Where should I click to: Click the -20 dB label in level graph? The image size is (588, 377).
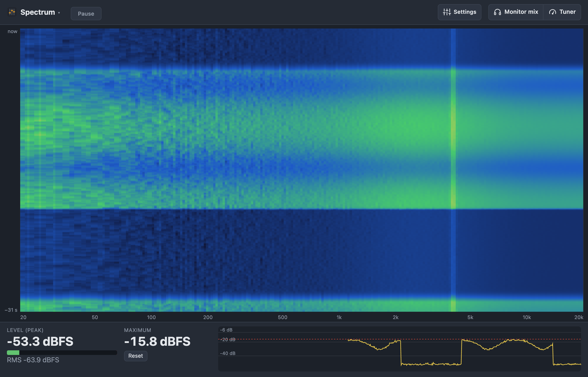coord(227,339)
